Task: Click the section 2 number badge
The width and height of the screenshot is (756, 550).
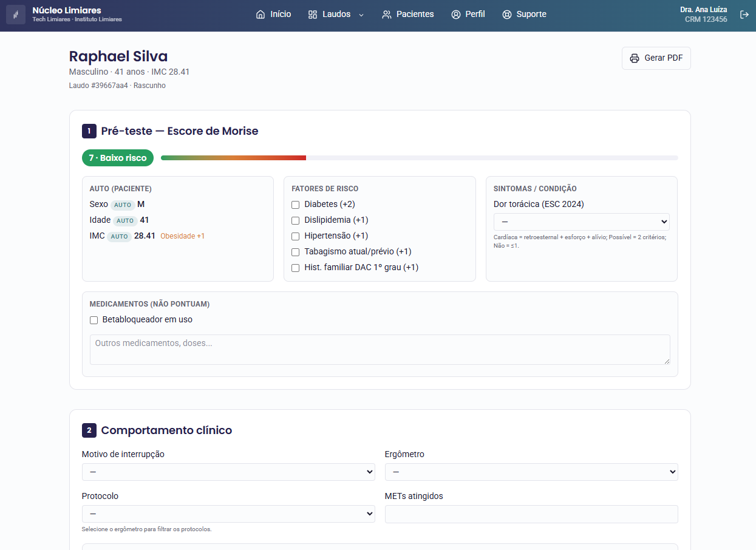Action: 89,430
